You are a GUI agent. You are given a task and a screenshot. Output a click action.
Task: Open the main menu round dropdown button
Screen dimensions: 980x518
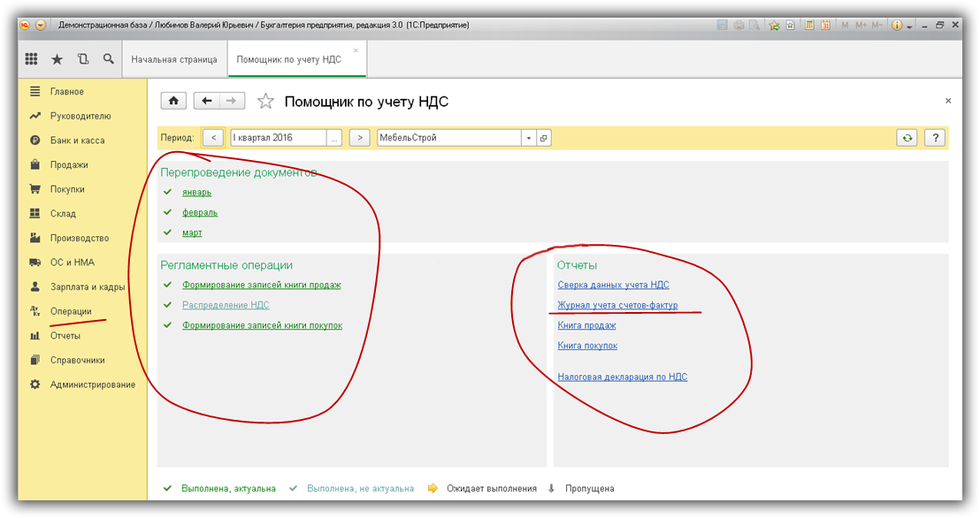tap(41, 25)
